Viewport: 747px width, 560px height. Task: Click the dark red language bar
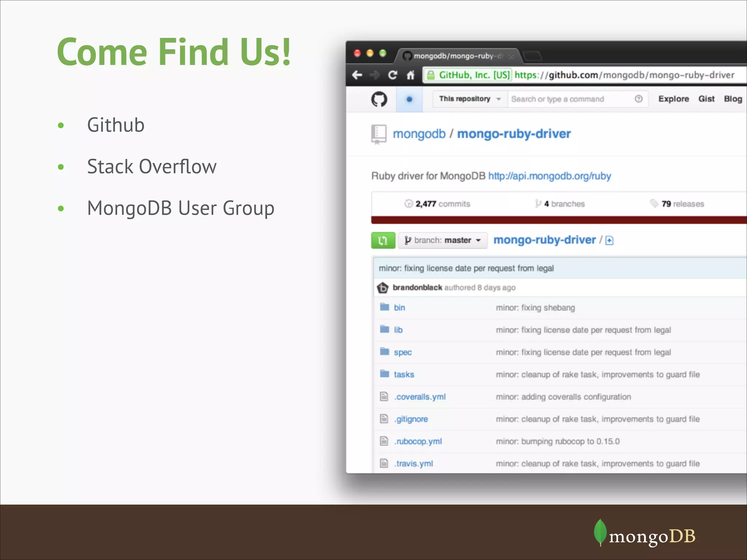[559, 220]
